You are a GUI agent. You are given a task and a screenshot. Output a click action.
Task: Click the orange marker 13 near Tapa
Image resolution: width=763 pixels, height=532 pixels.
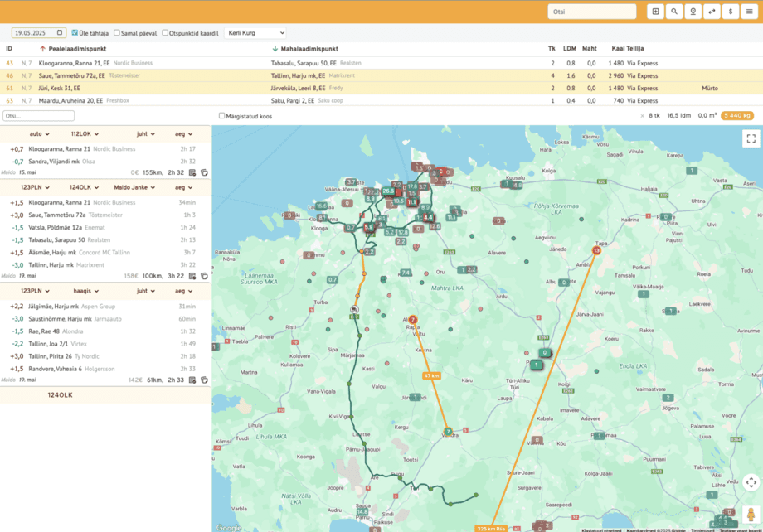(596, 250)
